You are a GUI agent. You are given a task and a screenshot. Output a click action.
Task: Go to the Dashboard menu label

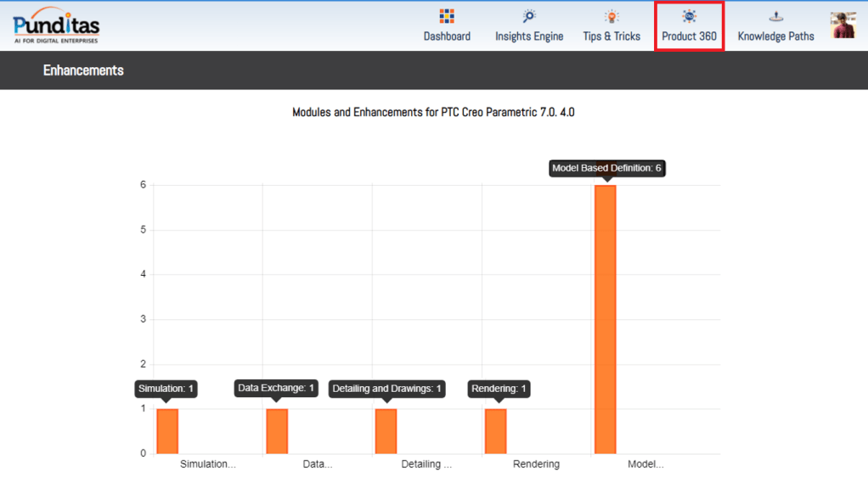point(447,36)
